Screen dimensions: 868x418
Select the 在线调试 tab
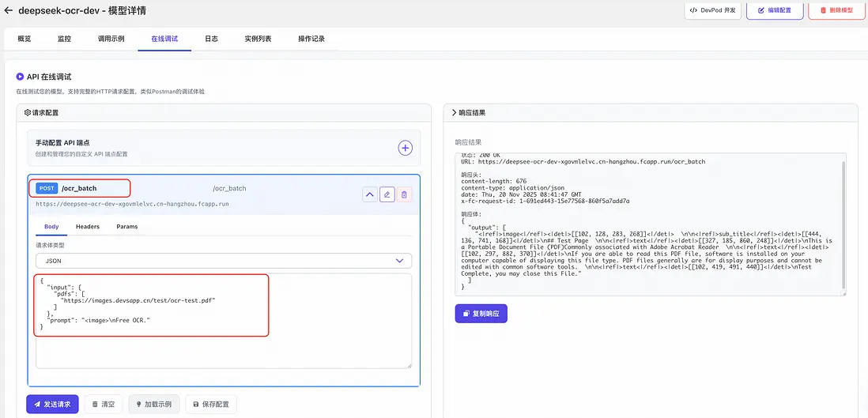click(x=164, y=39)
